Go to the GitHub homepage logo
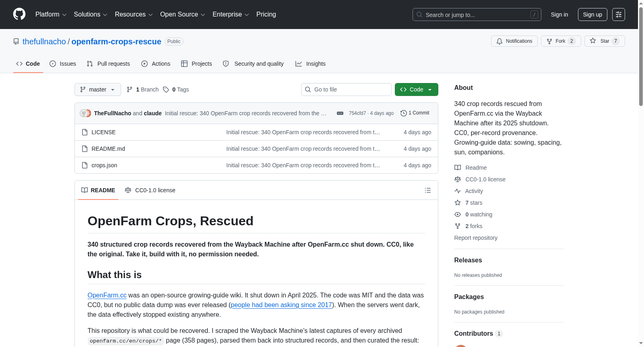 (x=19, y=14)
